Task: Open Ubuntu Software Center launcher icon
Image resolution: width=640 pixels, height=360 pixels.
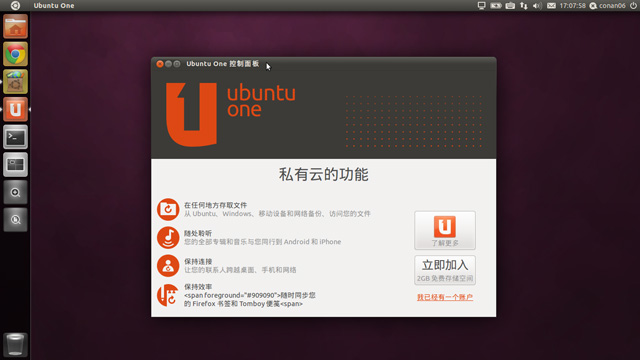Action: 16,82
